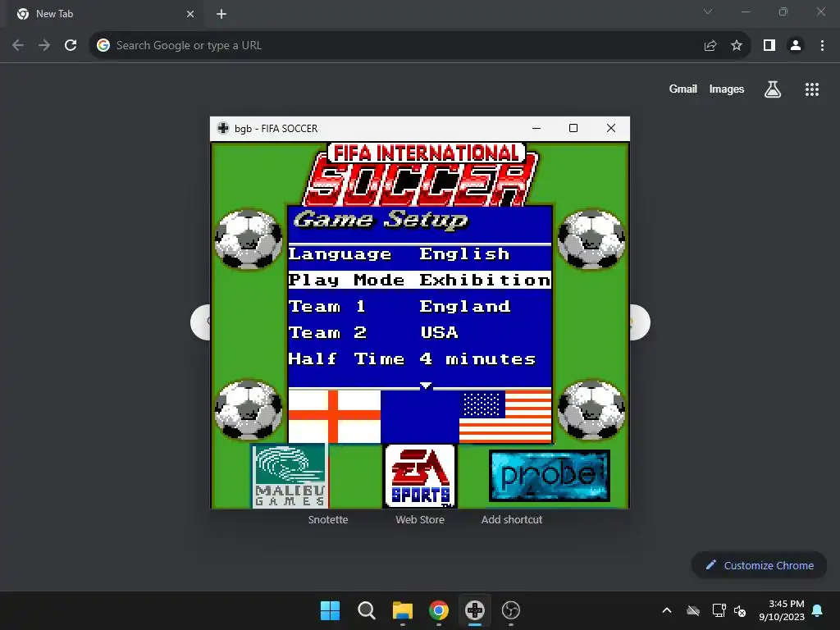This screenshot has height=630, width=840.
Task: Click the Snotette shortcut label
Action: (328, 519)
